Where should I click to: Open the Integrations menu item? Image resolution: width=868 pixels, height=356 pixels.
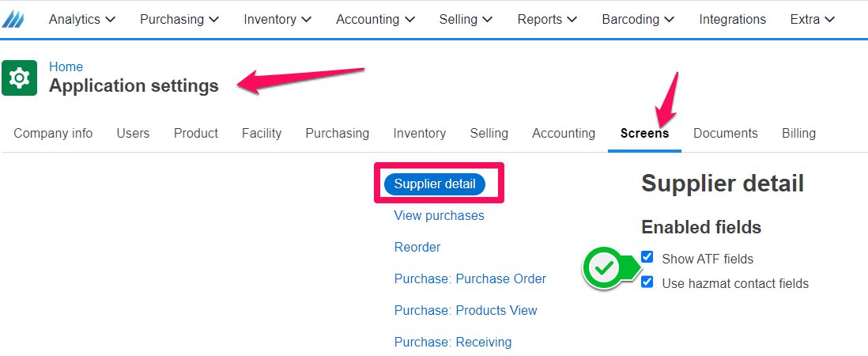click(732, 19)
